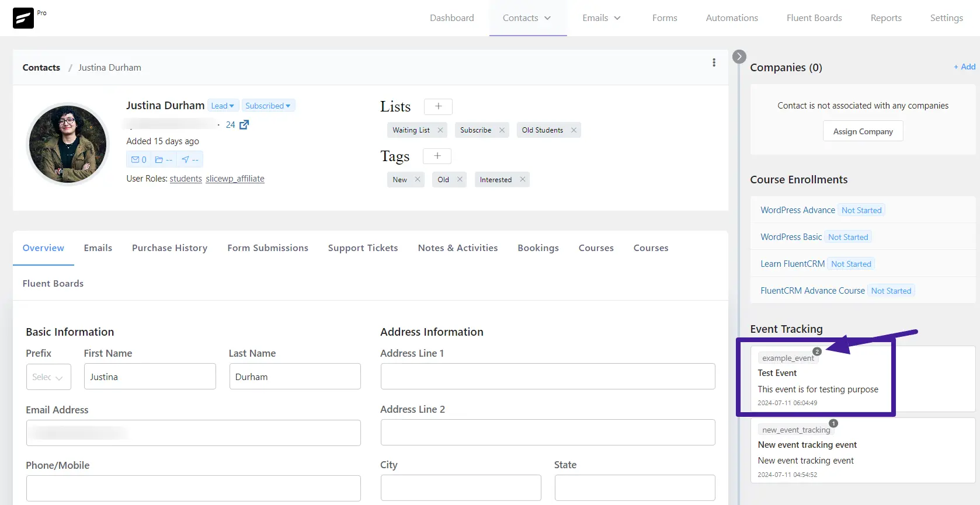Open the WordPress Advance course link
This screenshot has width=980, height=505.
798,210
